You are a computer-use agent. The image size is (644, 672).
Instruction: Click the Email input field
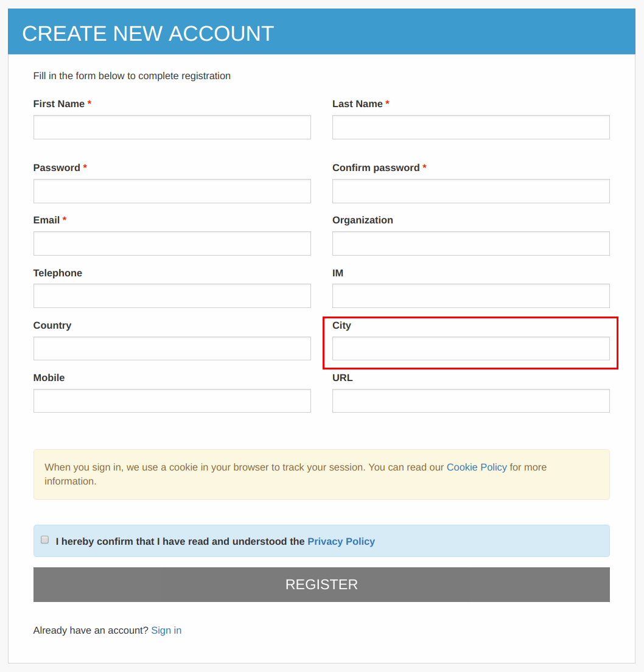[172, 243]
